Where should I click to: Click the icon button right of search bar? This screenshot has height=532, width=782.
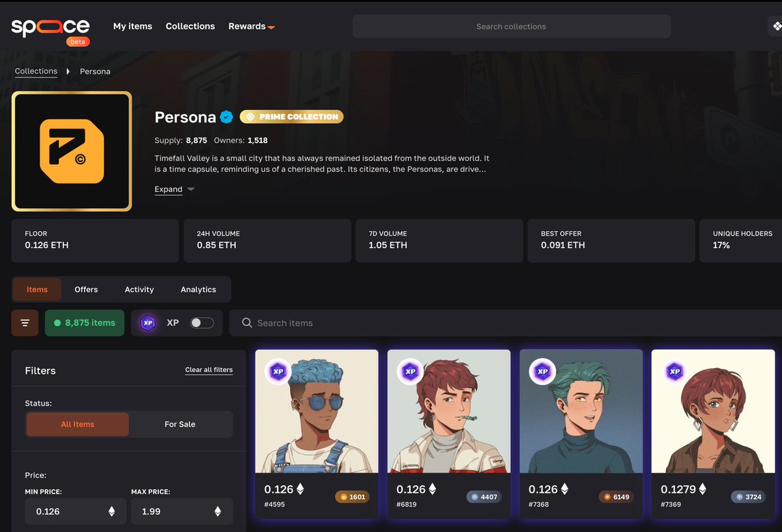click(775, 27)
